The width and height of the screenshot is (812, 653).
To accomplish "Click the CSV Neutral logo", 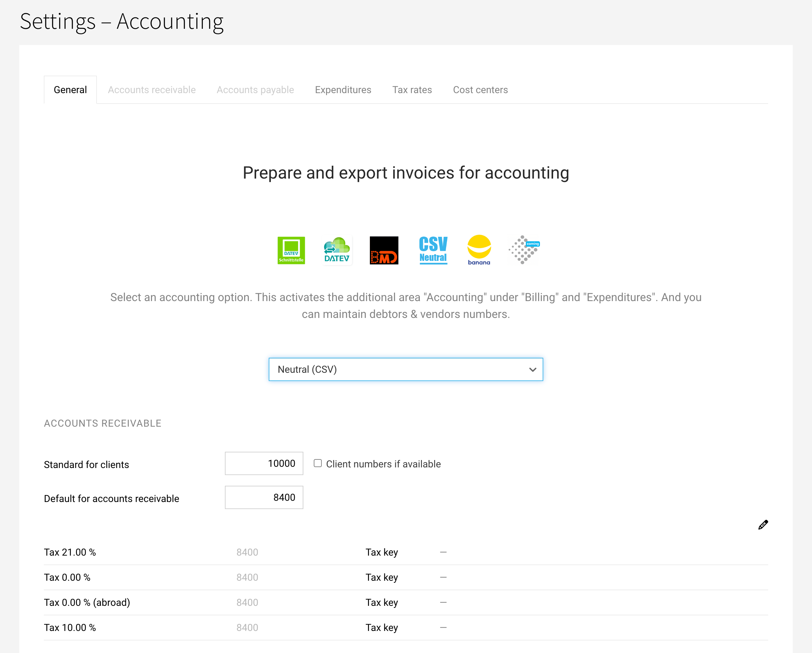I will click(x=433, y=250).
